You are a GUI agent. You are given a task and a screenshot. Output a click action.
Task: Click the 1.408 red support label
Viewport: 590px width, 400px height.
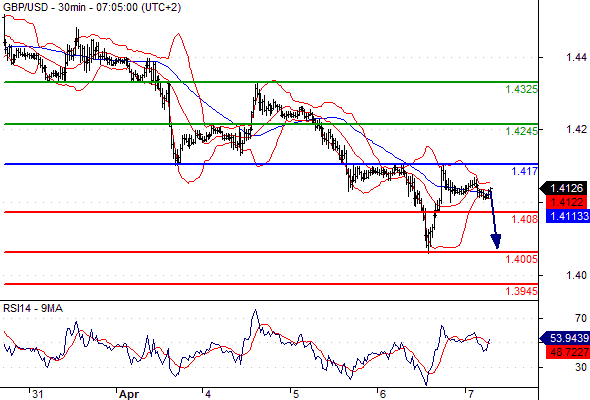525,219
